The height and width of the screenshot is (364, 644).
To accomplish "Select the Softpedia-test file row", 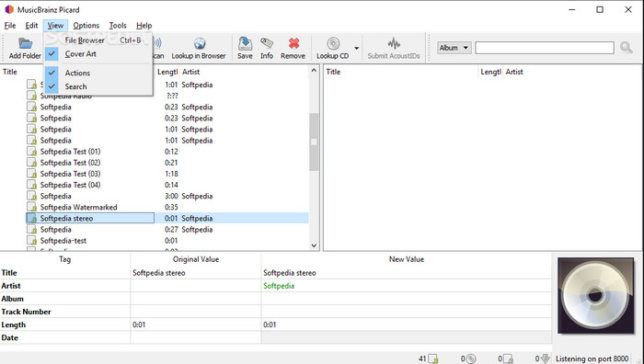I will click(x=167, y=241).
